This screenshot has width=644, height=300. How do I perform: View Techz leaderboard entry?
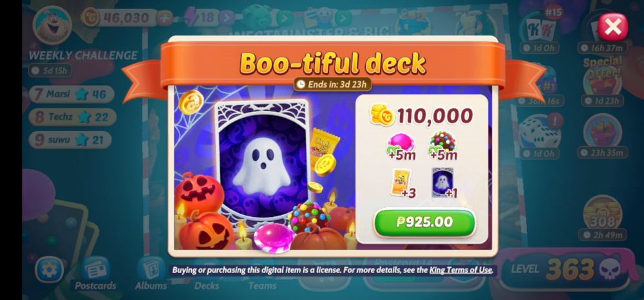click(72, 117)
